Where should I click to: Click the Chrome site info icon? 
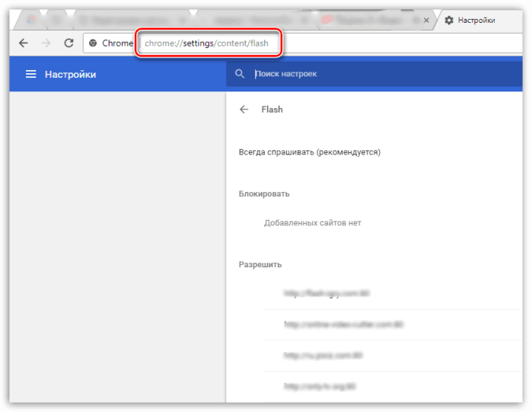click(x=93, y=43)
